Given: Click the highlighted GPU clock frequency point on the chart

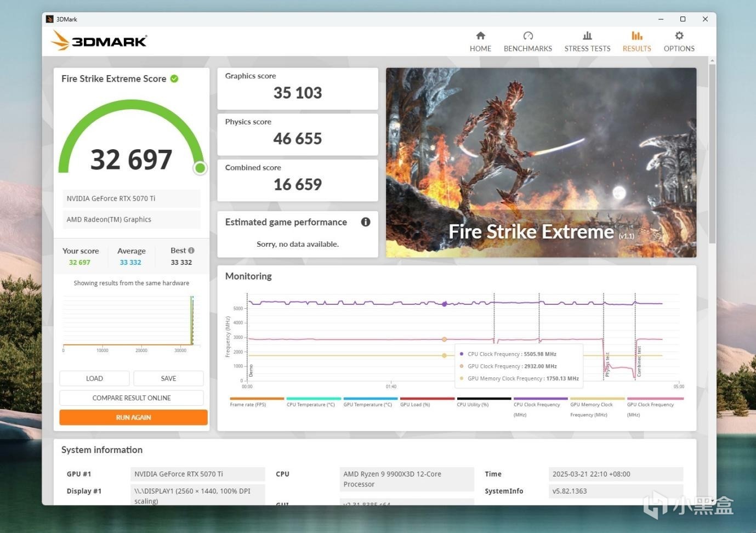Looking at the screenshot, I should tap(444, 339).
